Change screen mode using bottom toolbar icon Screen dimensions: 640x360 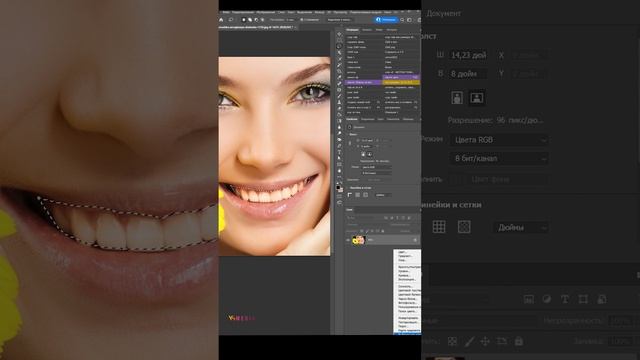tap(339, 202)
